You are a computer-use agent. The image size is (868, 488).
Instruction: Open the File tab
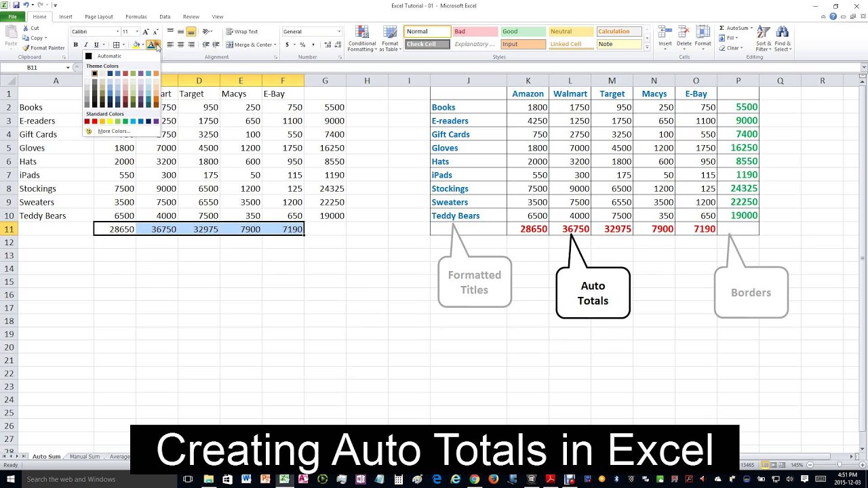click(12, 17)
